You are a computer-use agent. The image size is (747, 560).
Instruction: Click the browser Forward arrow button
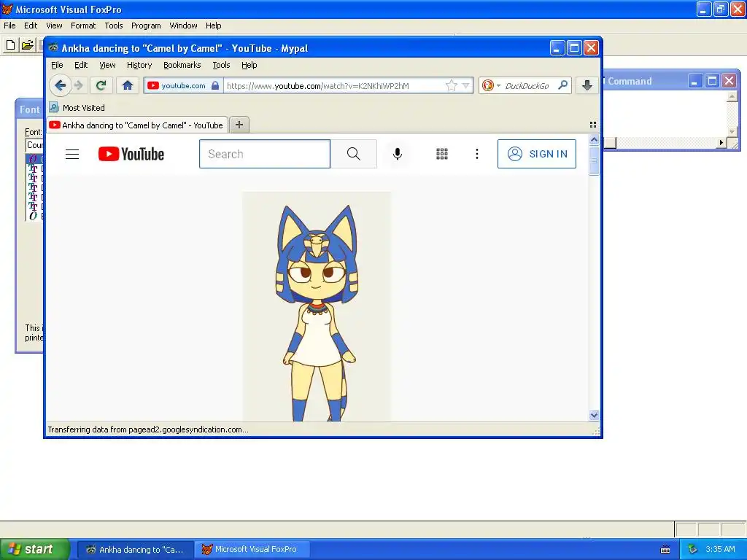[x=79, y=86]
